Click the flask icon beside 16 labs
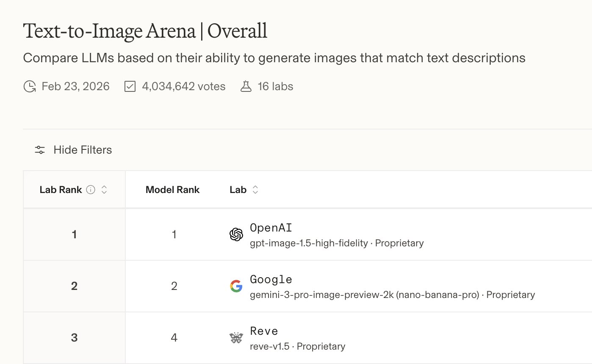This screenshot has height=364, width=592. [x=246, y=87]
